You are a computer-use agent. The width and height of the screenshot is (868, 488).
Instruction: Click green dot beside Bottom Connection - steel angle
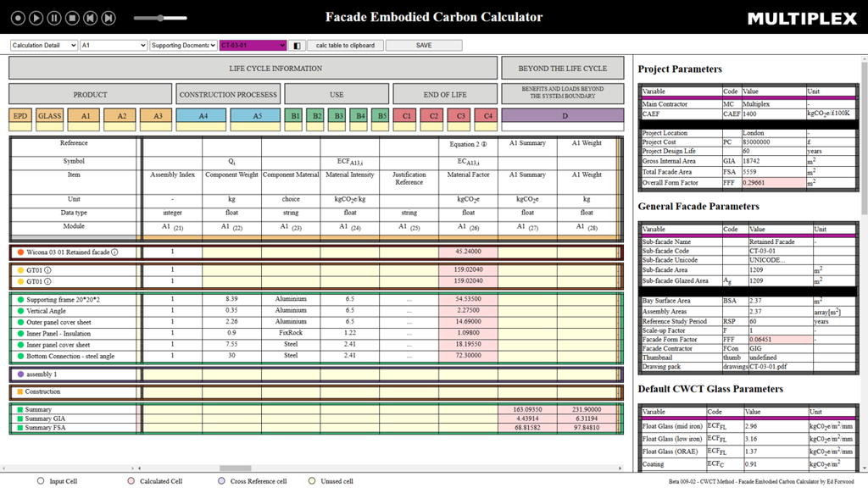tap(20, 357)
